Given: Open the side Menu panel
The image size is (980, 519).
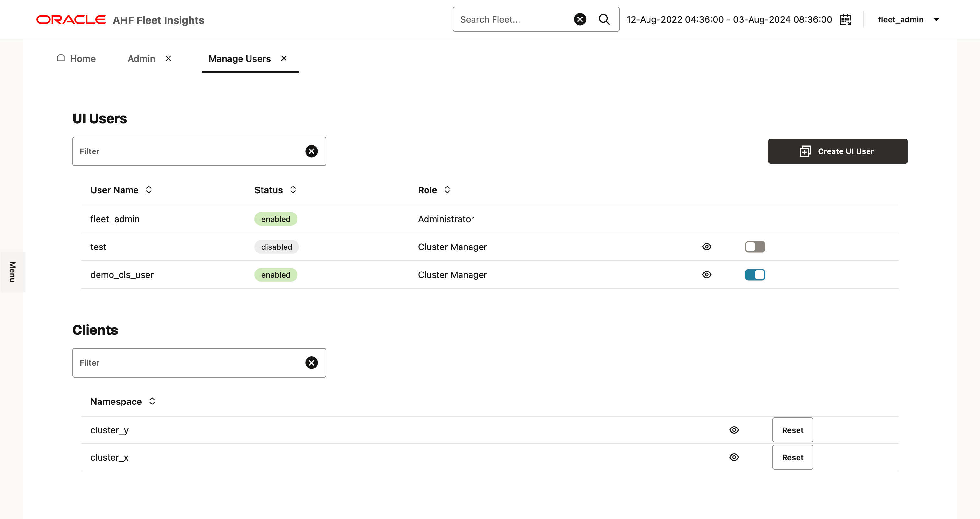Looking at the screenshot, I should pyautogui.click(x=13, y=272).
